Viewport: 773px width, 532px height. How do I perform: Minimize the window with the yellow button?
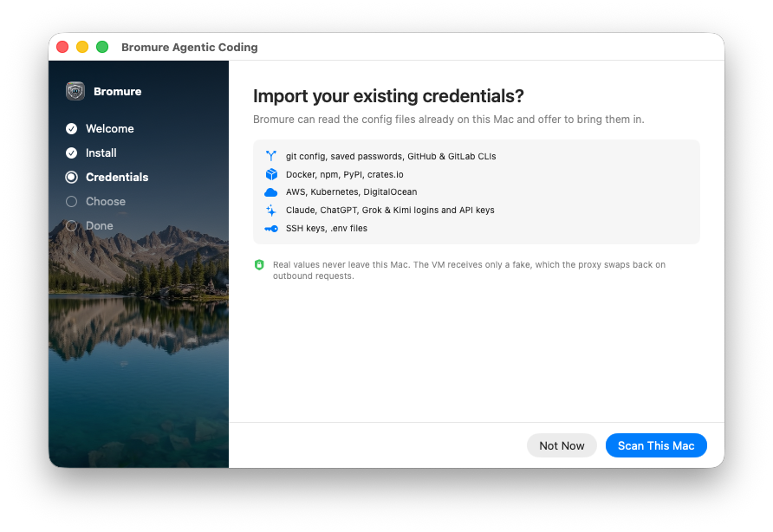point(82,47)
